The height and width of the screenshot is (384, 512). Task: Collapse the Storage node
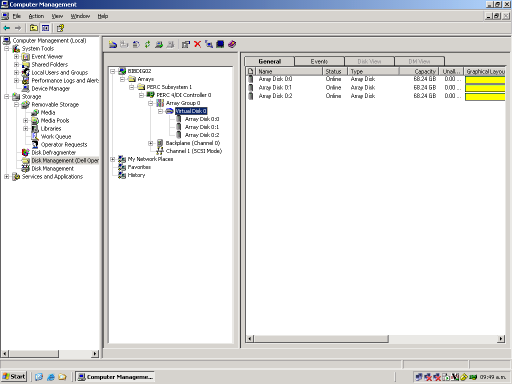click(x=7, y=97)
